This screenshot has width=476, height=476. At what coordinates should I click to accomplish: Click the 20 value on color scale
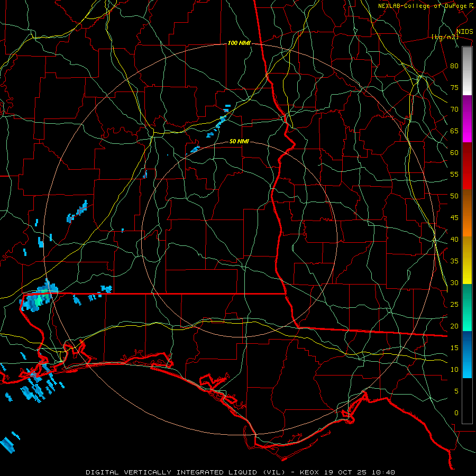pos(454,326)
